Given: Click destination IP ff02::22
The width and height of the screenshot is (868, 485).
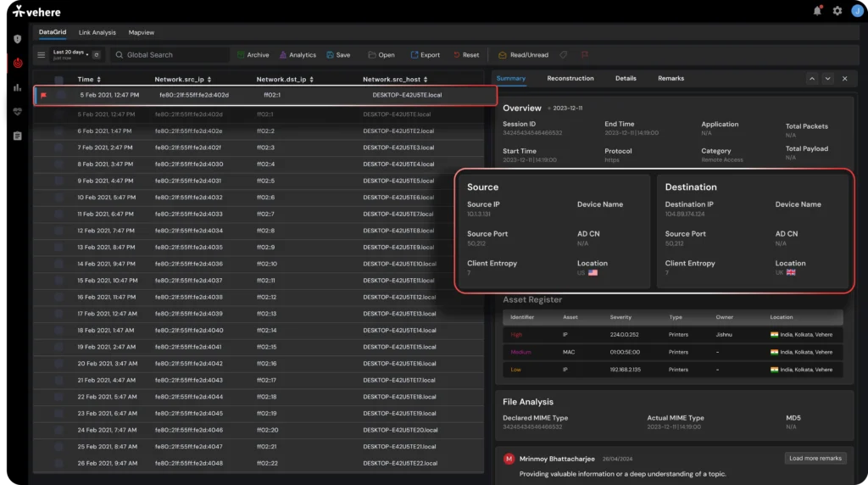Looking at the screenshot, I should (x=267, y=464).
